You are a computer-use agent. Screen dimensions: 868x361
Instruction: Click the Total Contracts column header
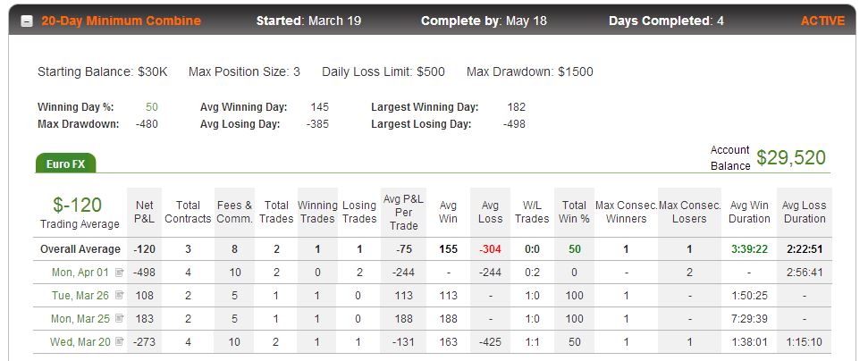(x=189, y=212)
